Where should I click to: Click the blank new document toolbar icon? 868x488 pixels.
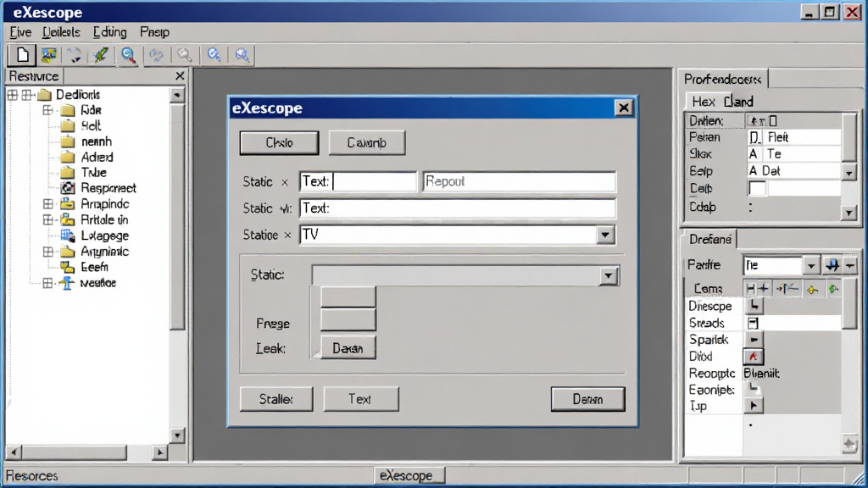point(22,55)
